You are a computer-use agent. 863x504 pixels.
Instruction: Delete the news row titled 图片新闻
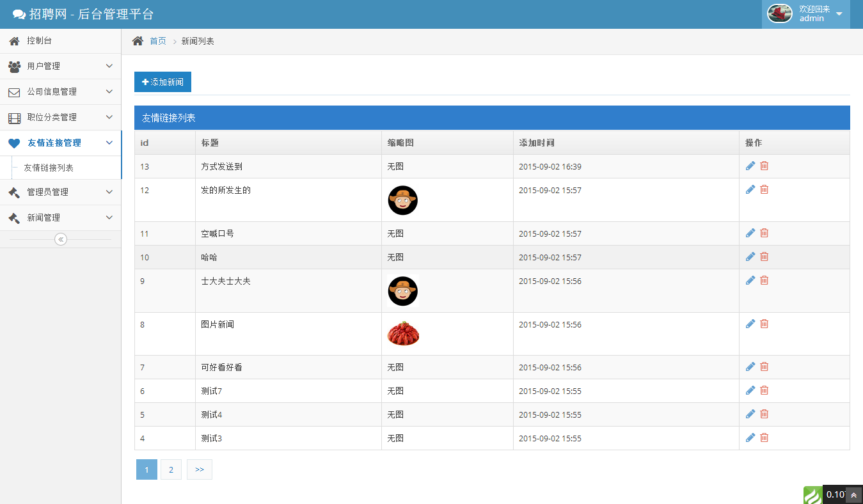pyautogui.click(x=764, y=324)
